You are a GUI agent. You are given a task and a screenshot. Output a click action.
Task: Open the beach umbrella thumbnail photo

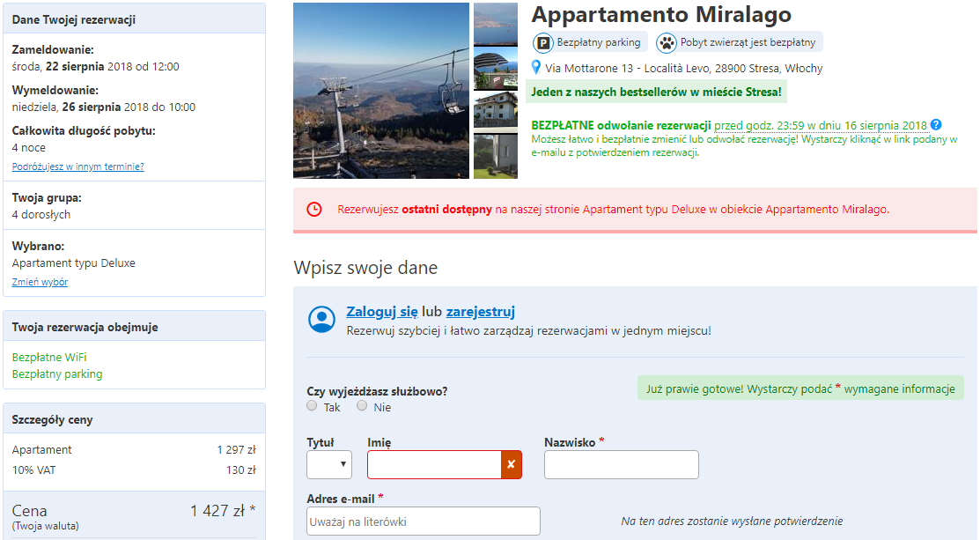point(496,69)
